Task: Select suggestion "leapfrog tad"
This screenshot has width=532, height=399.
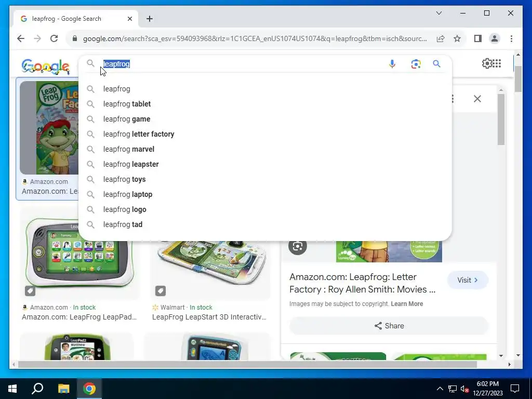Action: coord(265,224)
